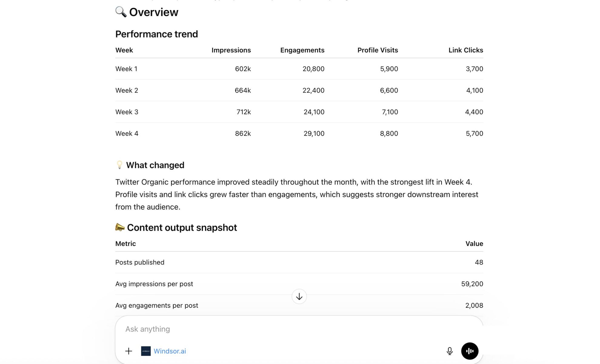Click the plus attach icon
The width and height of the screenshot is (600, 364).
(128, 351)
